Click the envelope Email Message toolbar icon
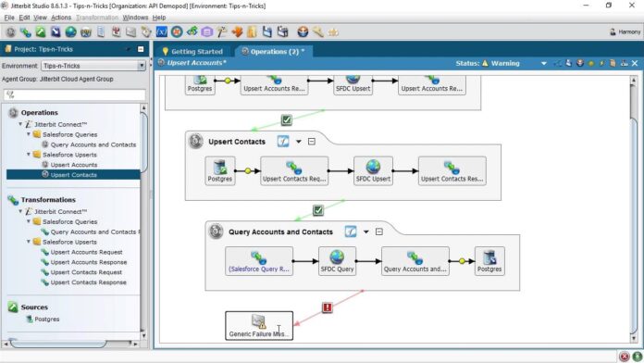This screenshot has height=363, width=644. click(131, 31)
